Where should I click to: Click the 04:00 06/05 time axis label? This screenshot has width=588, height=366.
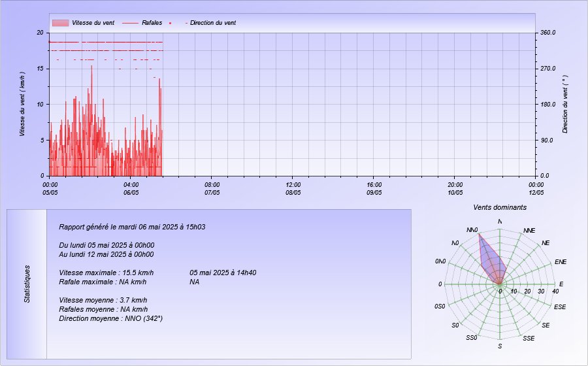[131, 189]
